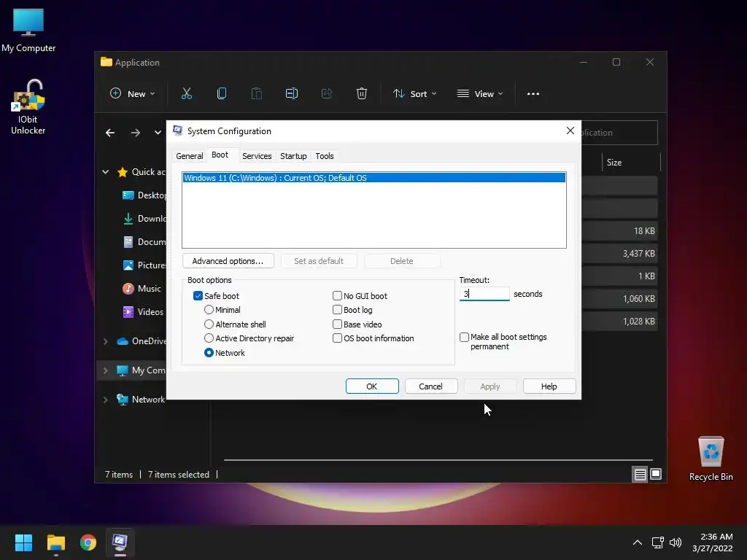This screenshot has width=747, height=560.
Task: Switch Explorer to details view icon
Action: (640, 474)
